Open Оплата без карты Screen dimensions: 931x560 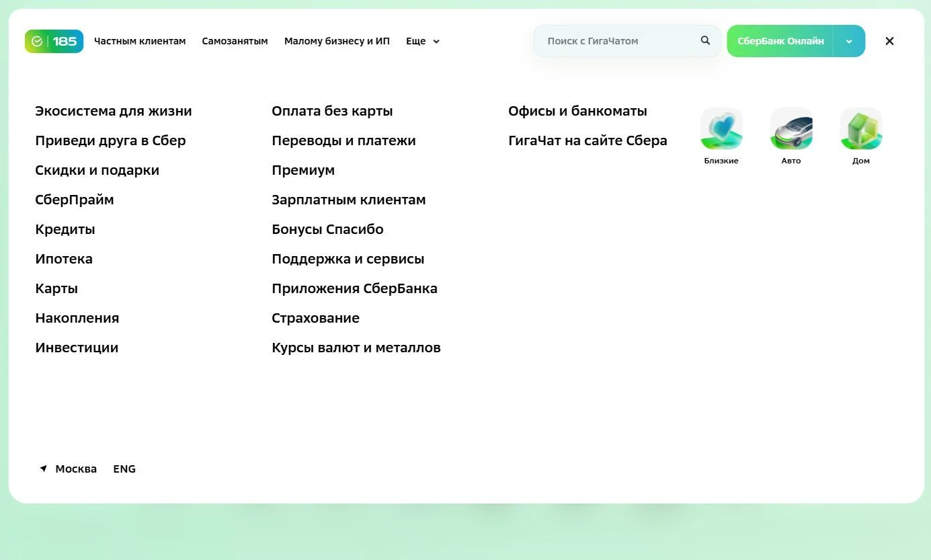(x=332, y=111)
